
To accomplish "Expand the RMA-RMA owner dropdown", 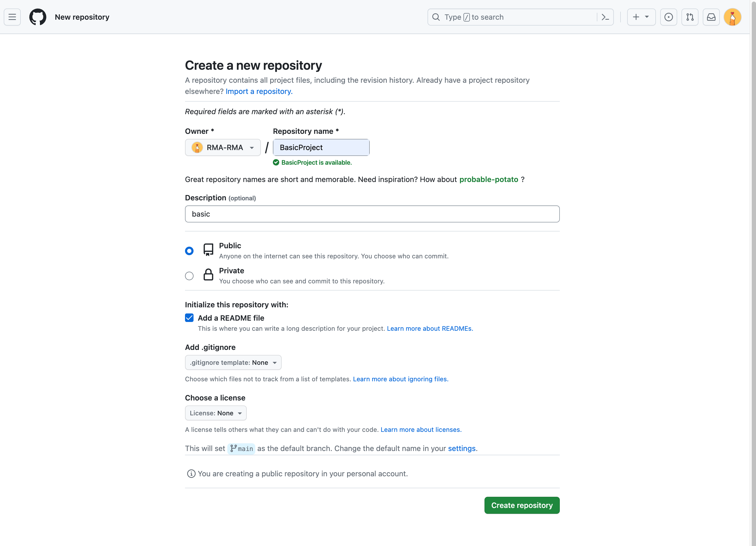I will tap(223, 148).
